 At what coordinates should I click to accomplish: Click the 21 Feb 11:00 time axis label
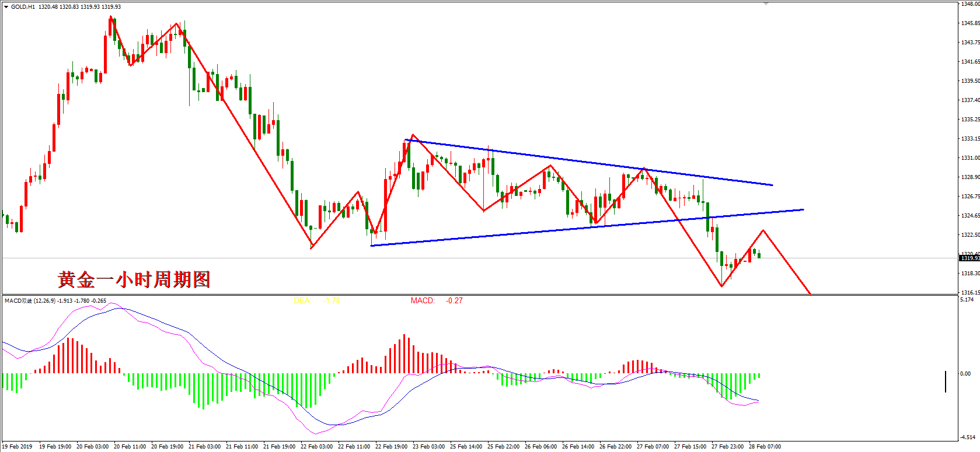242,447
